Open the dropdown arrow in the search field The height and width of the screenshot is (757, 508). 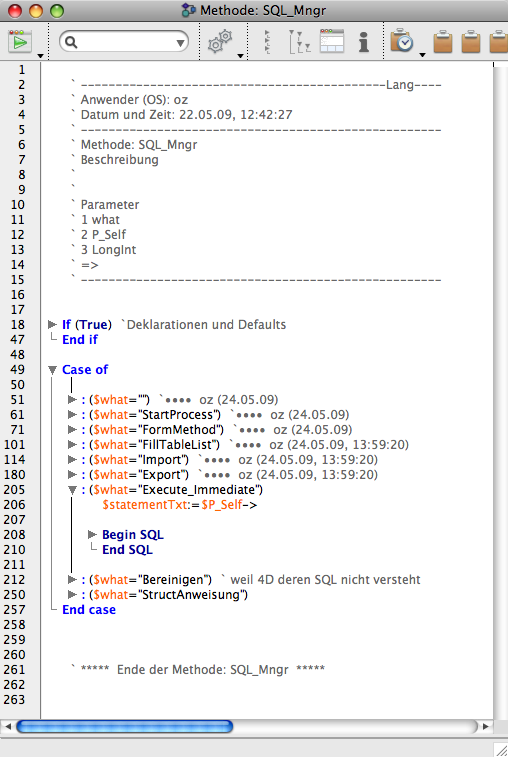click(x=180, y=43)
